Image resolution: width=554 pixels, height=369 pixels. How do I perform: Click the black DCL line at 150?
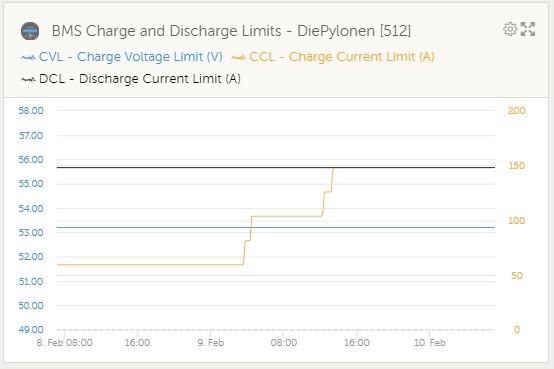tap(276, 167)
